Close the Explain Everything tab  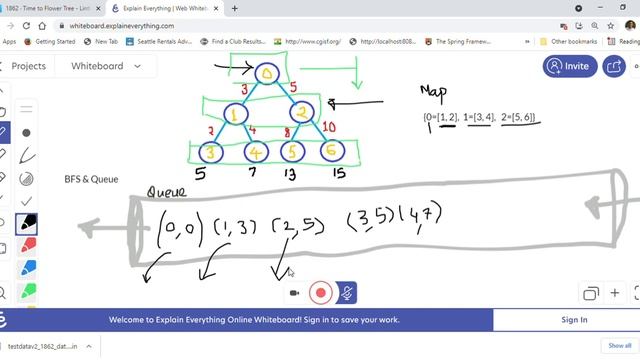pos(216,8)
